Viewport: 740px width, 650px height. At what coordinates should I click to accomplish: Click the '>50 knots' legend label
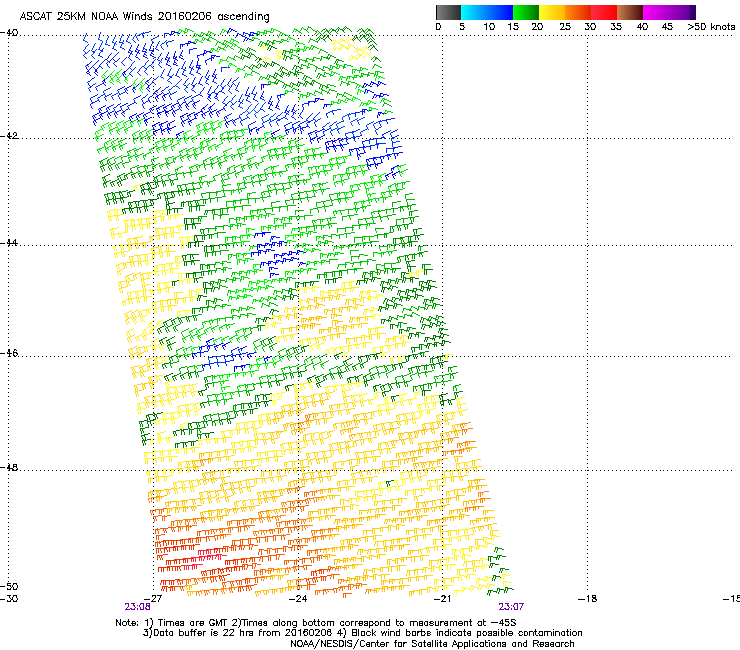pos(711,27)
